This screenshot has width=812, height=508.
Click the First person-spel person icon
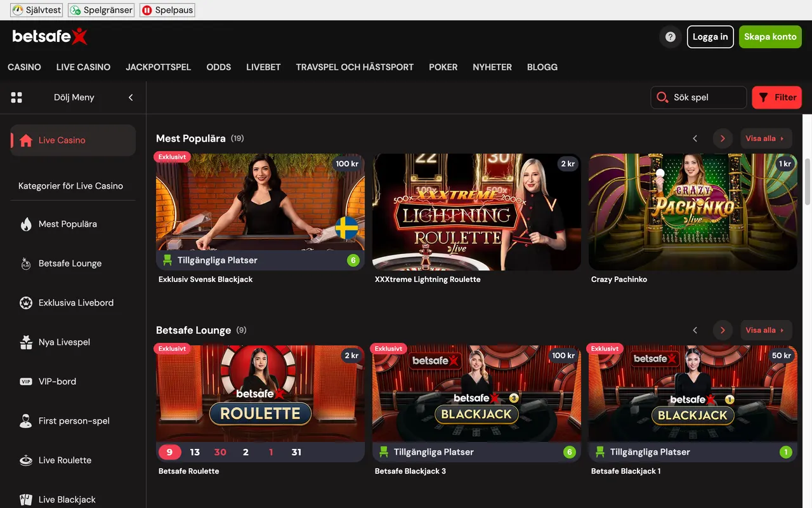point(26,421)
